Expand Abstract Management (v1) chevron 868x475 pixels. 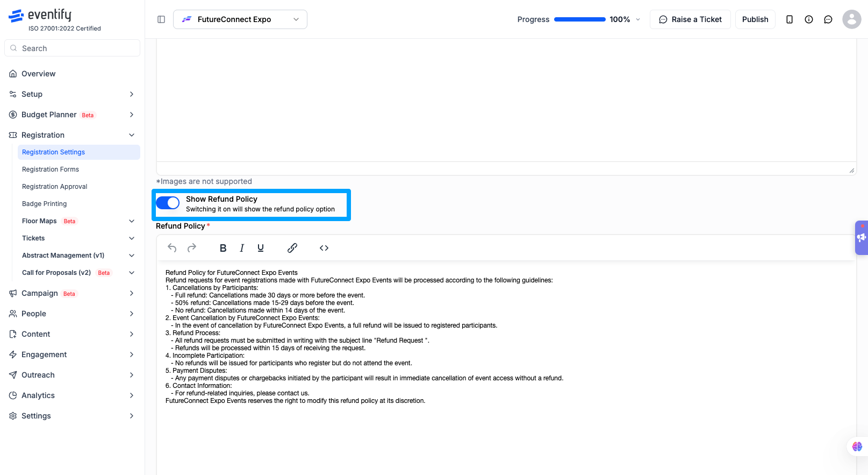[132, 256]
